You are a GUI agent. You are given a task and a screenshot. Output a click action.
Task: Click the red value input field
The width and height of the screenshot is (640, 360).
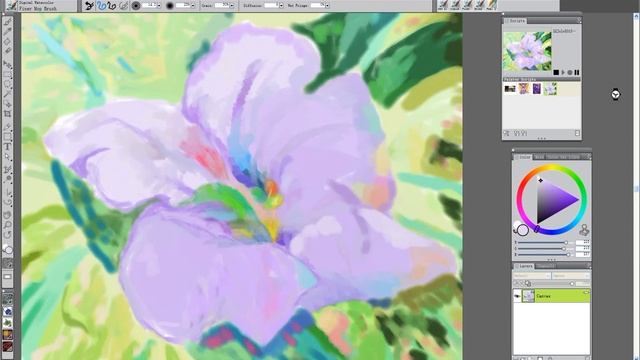pos(582,243)
